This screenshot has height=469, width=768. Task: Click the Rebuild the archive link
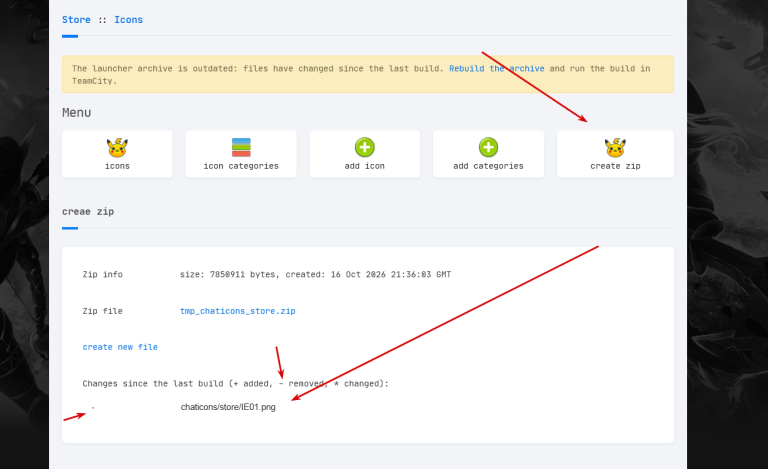(x=497, y=69)
